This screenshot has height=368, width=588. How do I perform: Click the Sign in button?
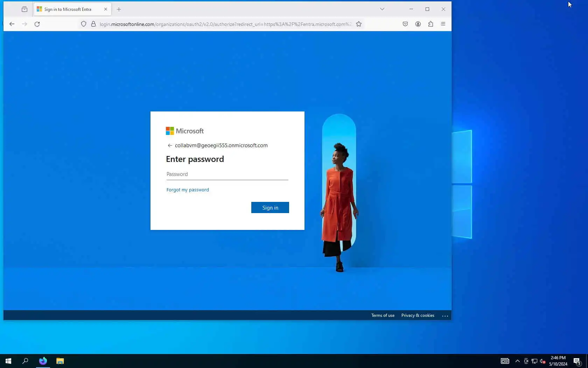[x=270, y=207]
